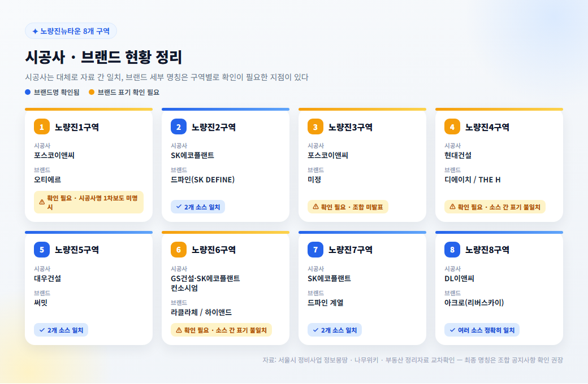
Task: Click the GS건설·SK에코플랜트 컨소시엄 contractor text
Action: point(205,283)
